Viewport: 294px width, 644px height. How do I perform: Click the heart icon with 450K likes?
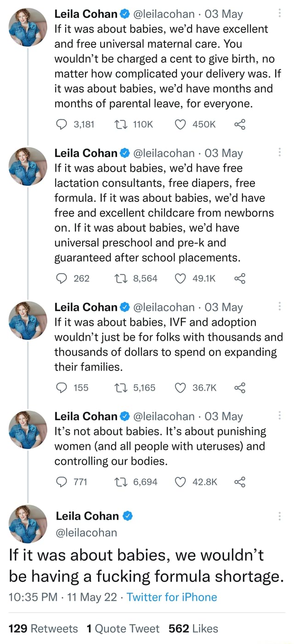tap(180, 124)
